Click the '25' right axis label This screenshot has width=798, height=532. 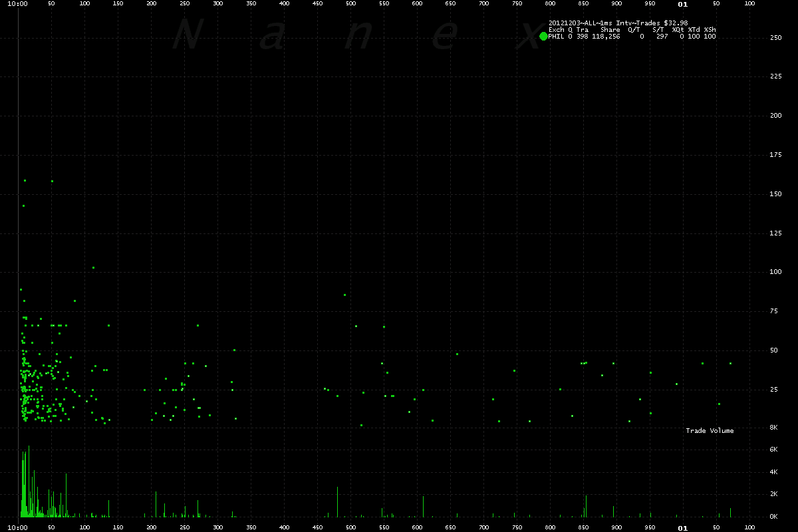point(774,389)
